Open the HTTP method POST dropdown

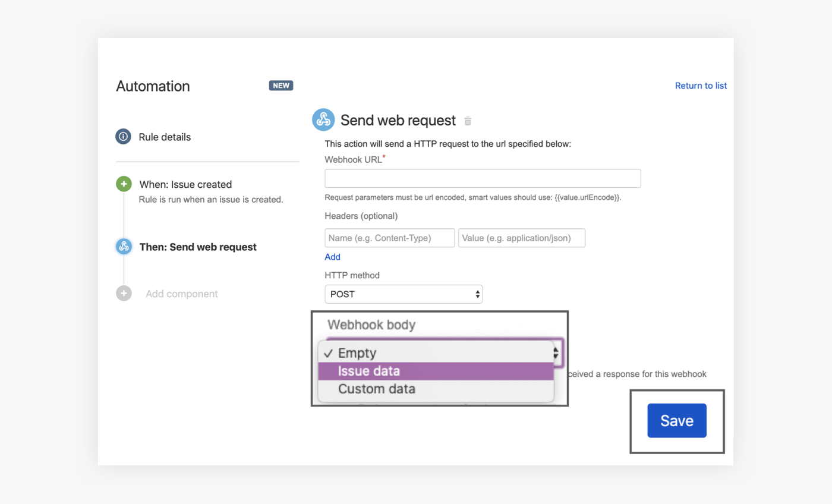[404, 294]
